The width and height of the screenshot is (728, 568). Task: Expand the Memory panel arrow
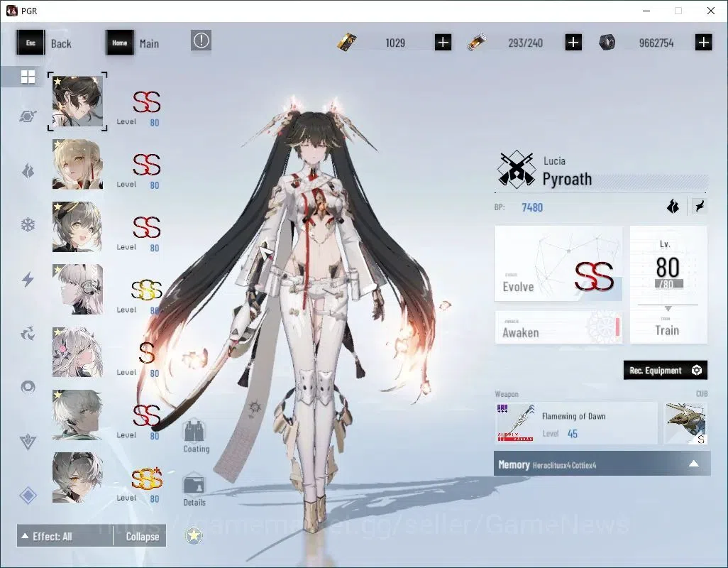click(x=694, y=464)
